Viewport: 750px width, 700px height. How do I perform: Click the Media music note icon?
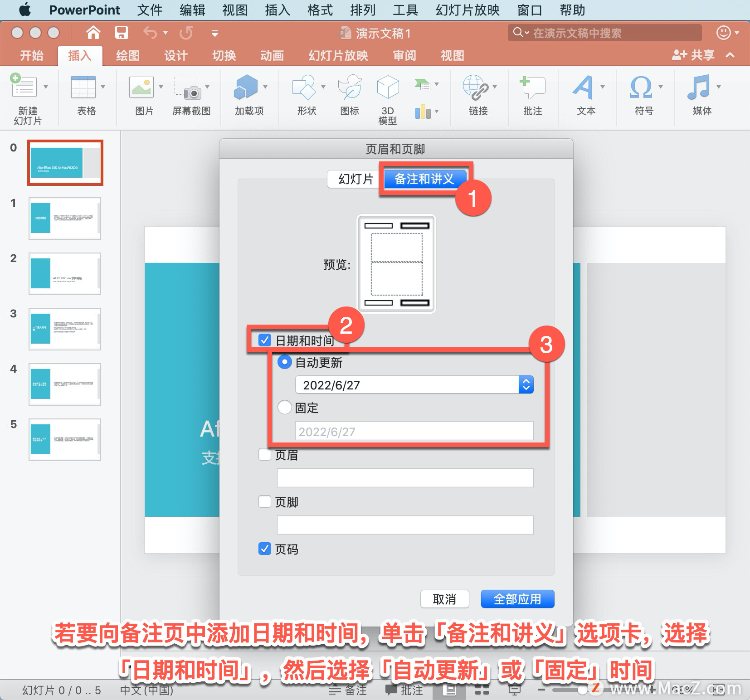pyautogui.click(x=698, y=87)
